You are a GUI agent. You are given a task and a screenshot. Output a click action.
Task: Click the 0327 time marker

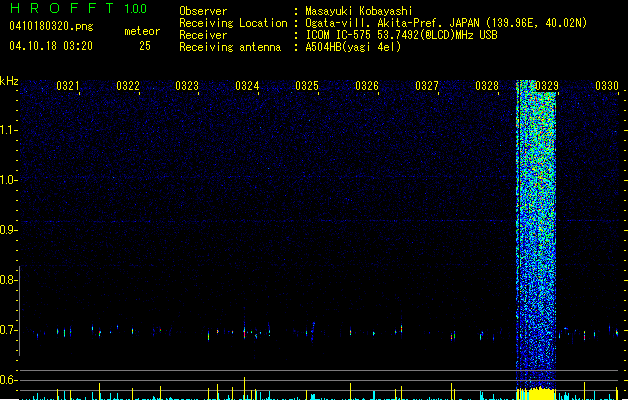[x=427, y=85]
